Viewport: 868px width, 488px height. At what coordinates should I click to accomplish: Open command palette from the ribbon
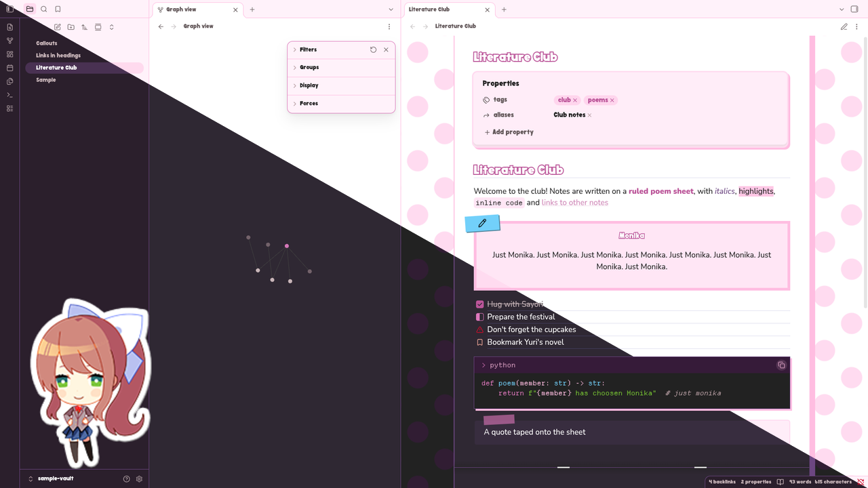pos(9,95)
